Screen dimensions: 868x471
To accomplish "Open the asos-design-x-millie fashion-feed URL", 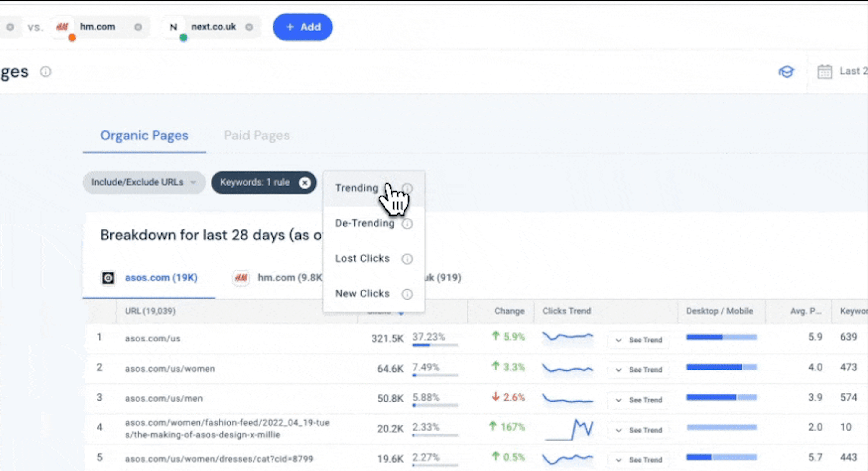I will [x=227, y=428].
